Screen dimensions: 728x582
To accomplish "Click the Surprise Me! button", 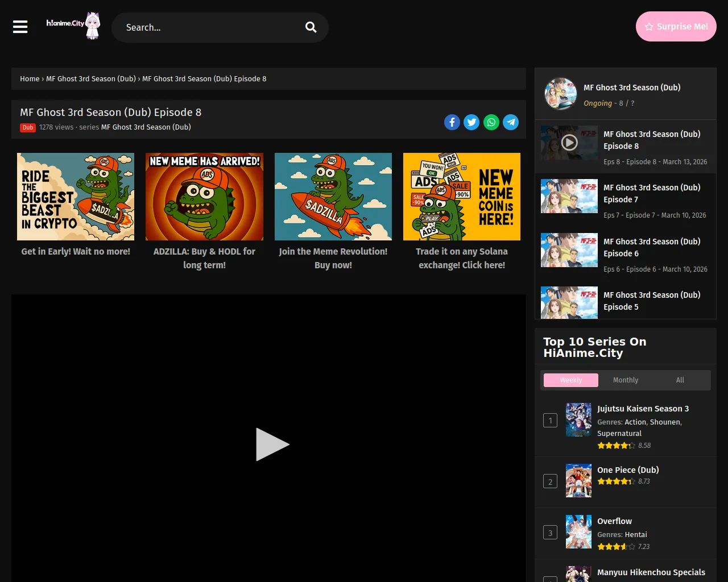I will pyautogui.click(x=676, y=27).
